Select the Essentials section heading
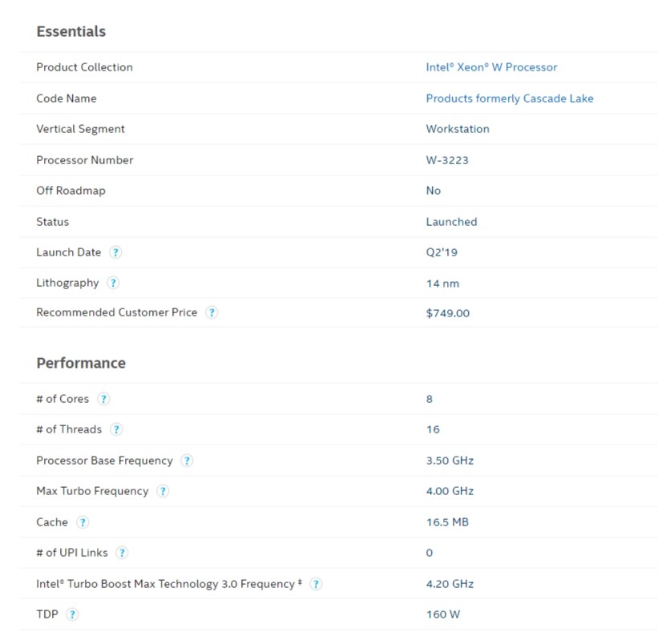Viewport: 658px width, 644px height. 71,31
